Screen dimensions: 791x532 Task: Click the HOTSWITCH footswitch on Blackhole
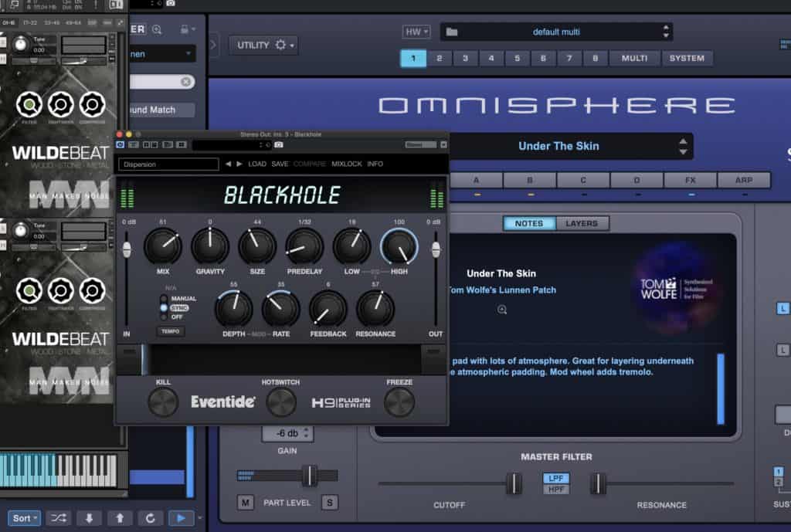coord(281,402)
